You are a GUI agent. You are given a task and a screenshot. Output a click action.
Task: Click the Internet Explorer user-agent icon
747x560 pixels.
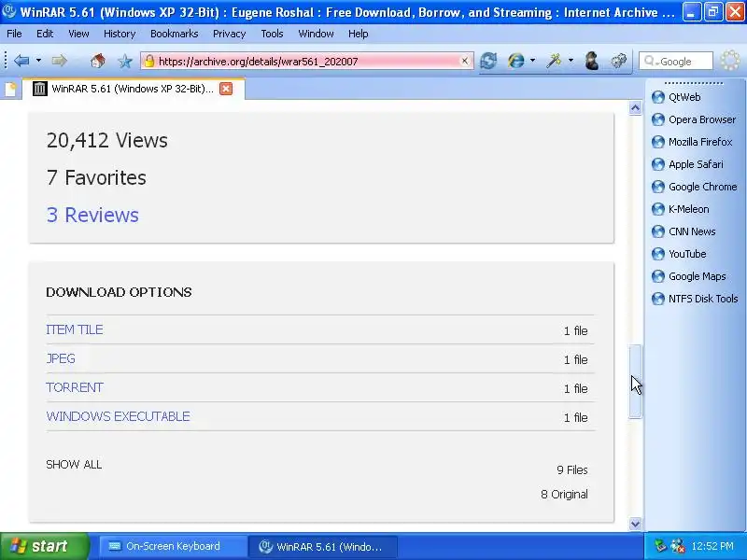pyautogui.click(x=516, y=61)
